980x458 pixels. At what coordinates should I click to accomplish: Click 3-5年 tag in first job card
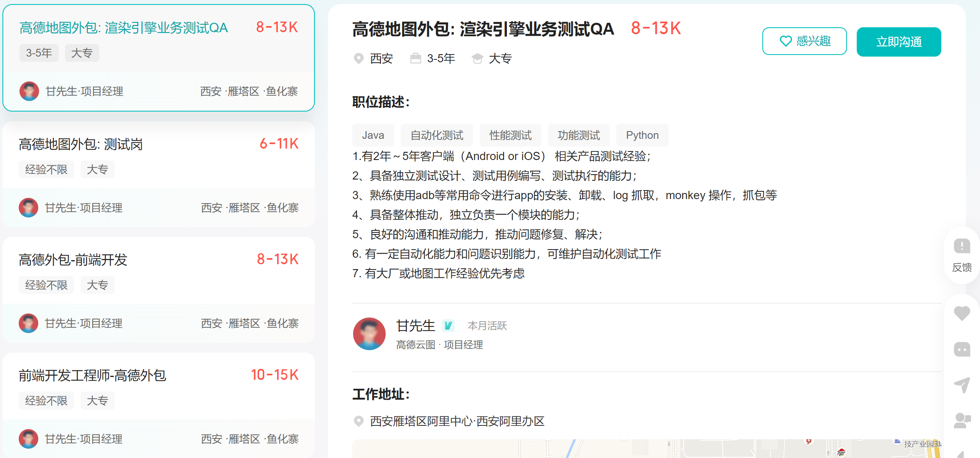[x=39, y=53]
